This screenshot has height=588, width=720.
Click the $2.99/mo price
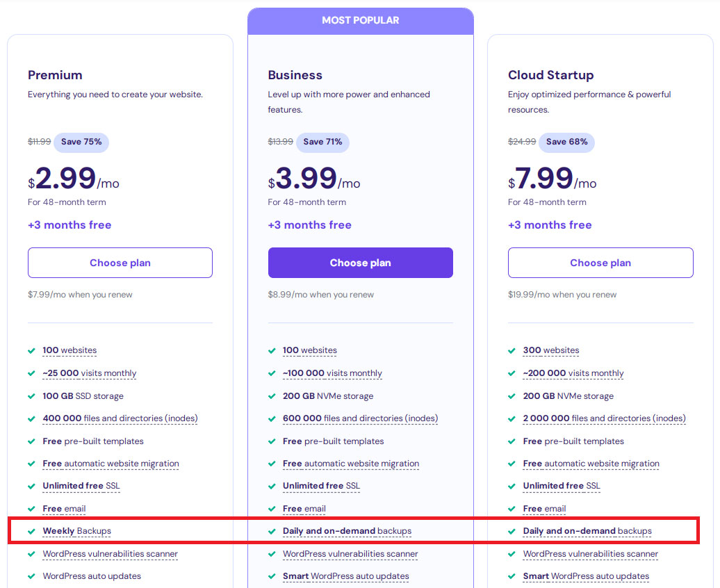(x=74, y=178)
